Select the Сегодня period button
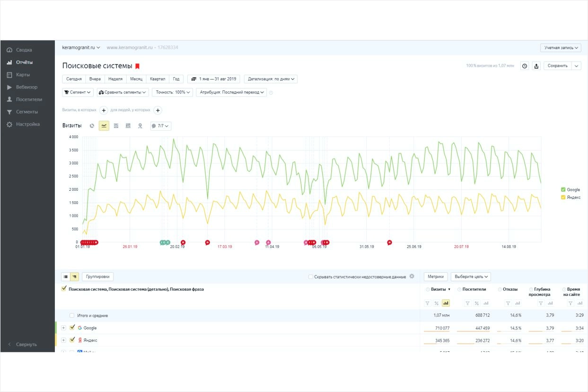The width and height of the screenshot is (588, 392). pyautogui.click(x=74, y=79)
